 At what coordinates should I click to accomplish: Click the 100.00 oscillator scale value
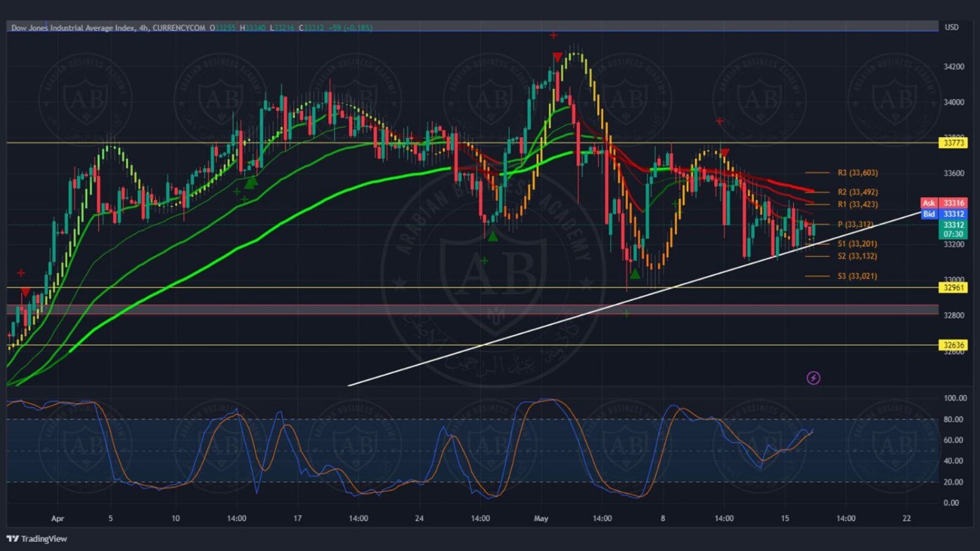(955, 398)
